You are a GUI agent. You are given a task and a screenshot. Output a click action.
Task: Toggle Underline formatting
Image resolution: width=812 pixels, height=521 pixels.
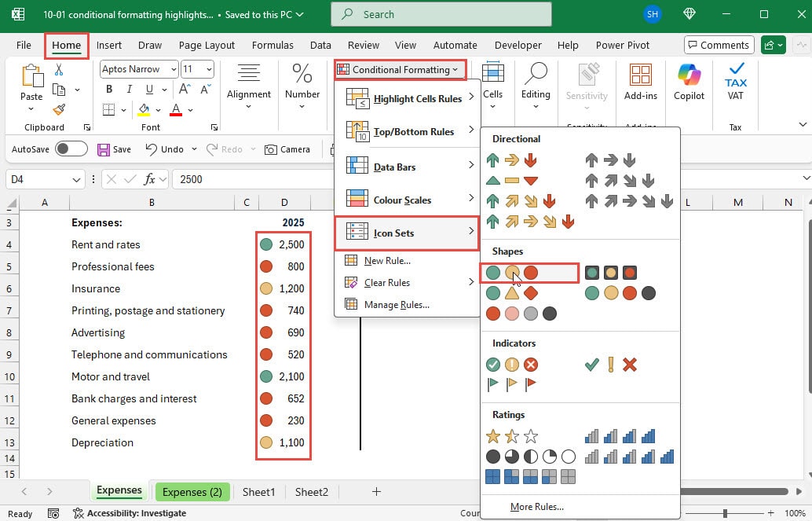pos(148,90)
